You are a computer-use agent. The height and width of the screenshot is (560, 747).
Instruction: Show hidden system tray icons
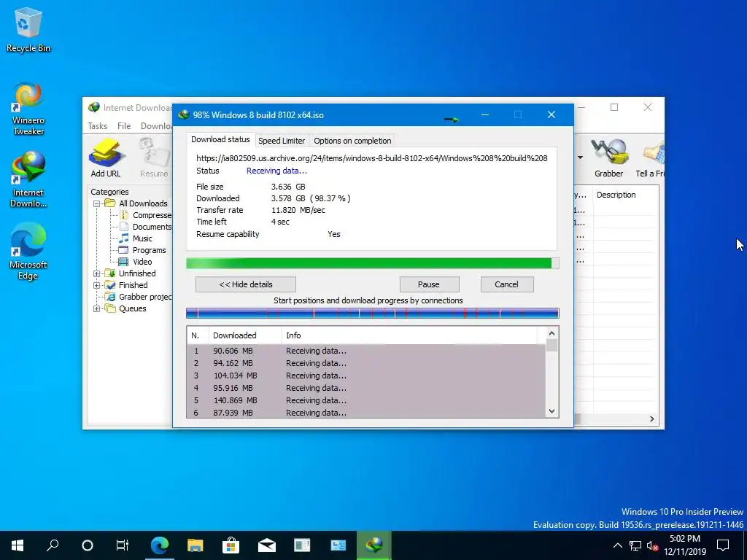click(617, 545)
